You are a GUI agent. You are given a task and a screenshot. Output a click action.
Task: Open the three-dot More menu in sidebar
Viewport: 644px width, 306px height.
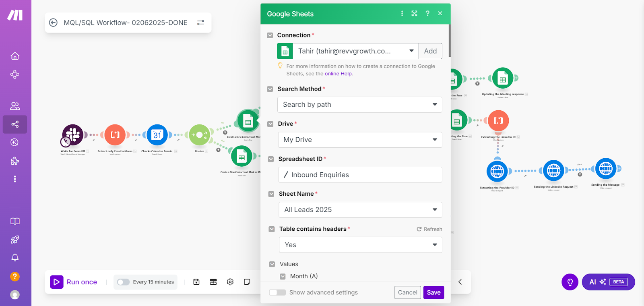click(15, 179)
